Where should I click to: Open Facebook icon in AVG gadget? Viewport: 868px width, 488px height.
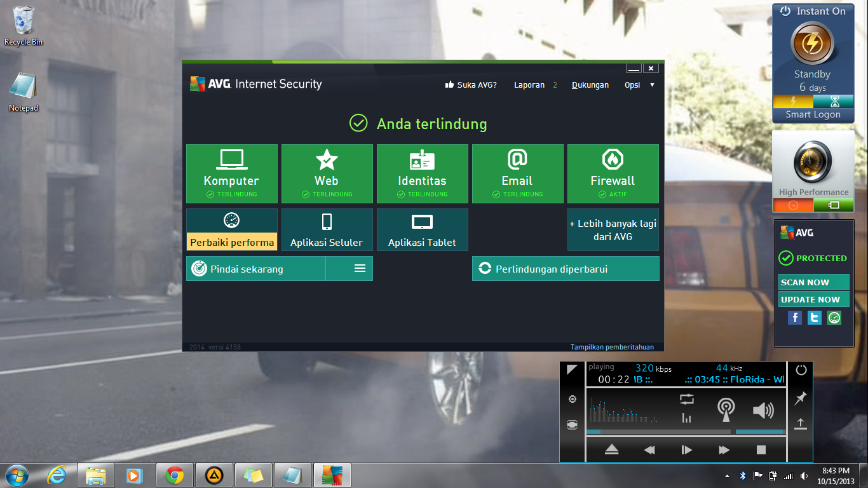click(795, 318)
